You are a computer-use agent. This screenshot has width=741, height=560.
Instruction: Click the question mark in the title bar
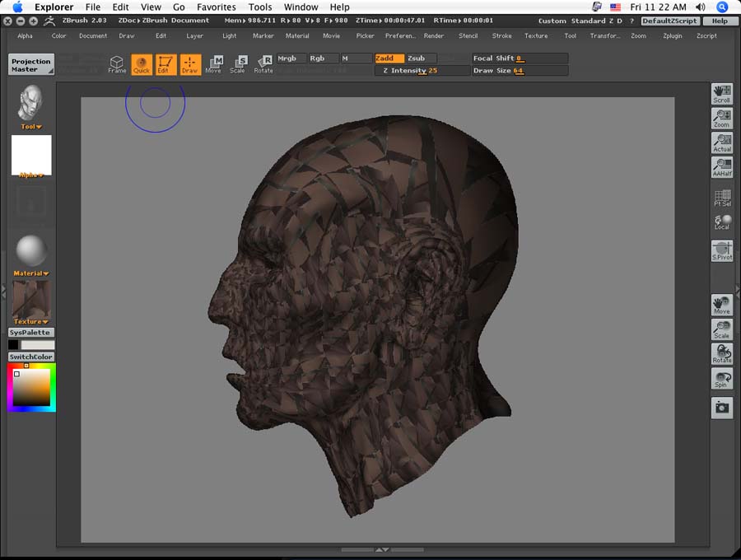pos(631,21)
